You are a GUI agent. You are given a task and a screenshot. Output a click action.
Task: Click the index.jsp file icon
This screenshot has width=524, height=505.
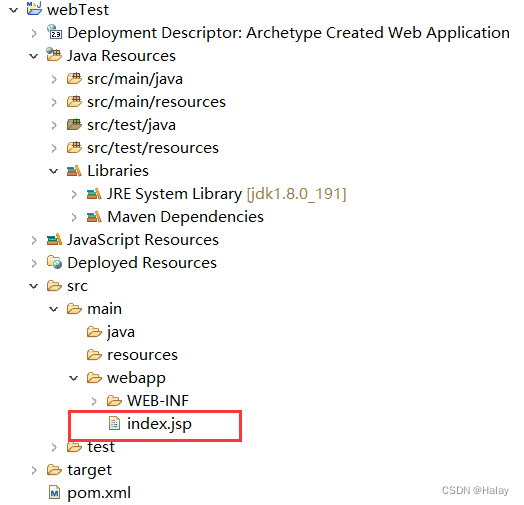pos(114,424)
